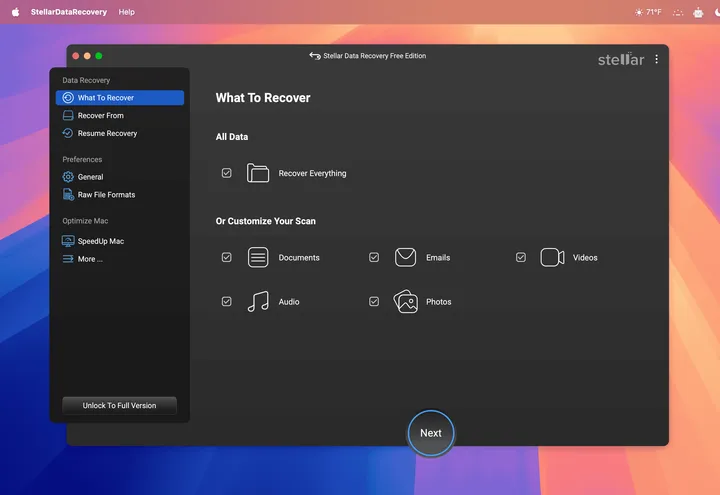
Task: Click the Videos camera icon
Action: pos(552,257)
